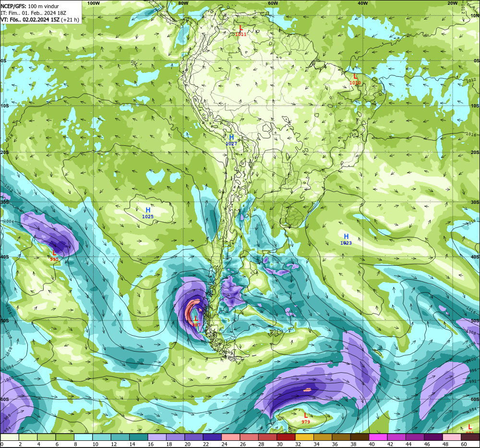Click the low pressure marker labeled 1010
Image resolution: width=480 pixels, height=448 pixels.
coord(355,79)
